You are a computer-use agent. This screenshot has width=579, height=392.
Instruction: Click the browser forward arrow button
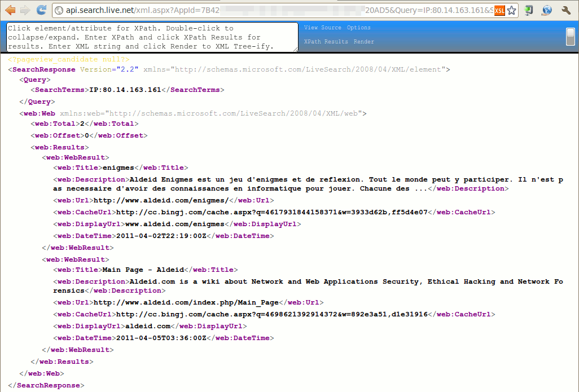pyautogui.click(x=25, y=10)
